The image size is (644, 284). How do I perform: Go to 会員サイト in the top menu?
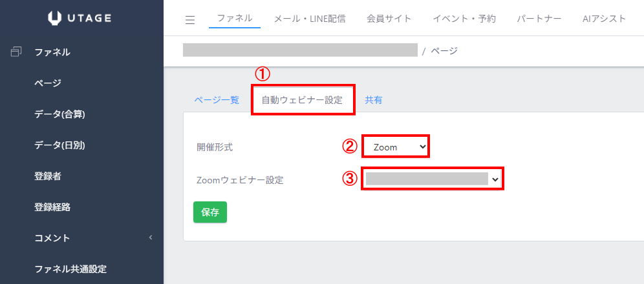389,18
